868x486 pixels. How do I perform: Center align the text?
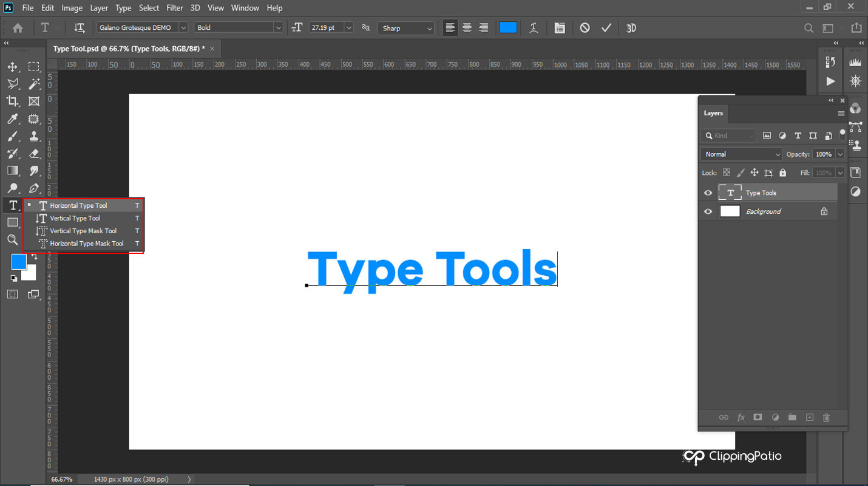[x=467, y=28]
